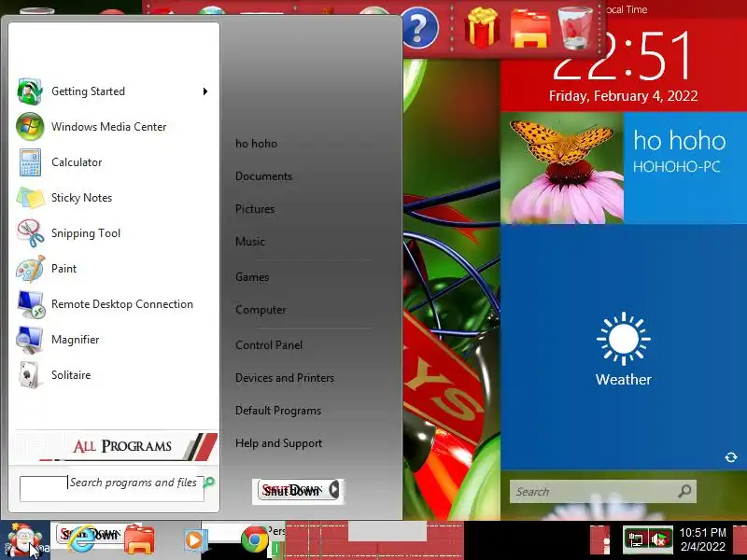
Task: Launch Windows Media Center
Action: click(x=113, y=127)
